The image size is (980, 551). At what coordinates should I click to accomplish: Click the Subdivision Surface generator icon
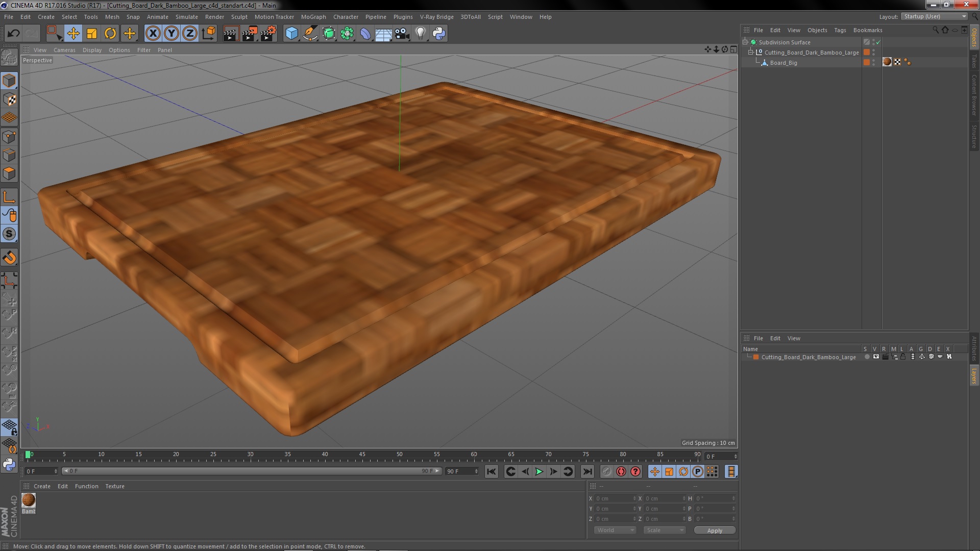click(329, 34)
